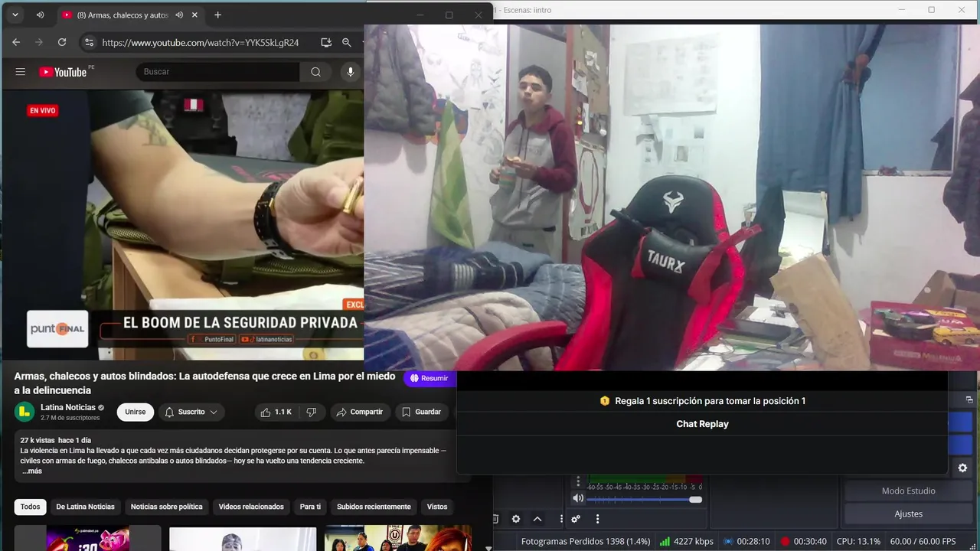Select the Para ti chip
Screen dimensions: 980x551
[310, 507]
